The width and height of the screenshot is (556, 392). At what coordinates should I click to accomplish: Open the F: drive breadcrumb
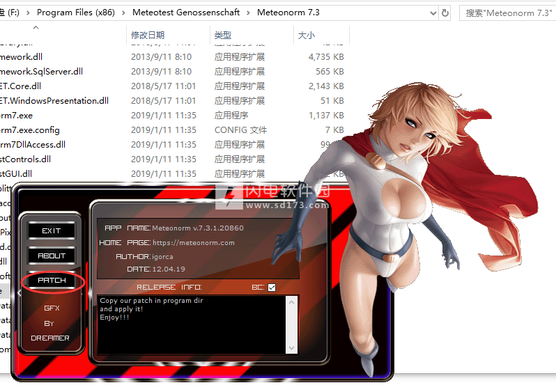coord(10,13)
